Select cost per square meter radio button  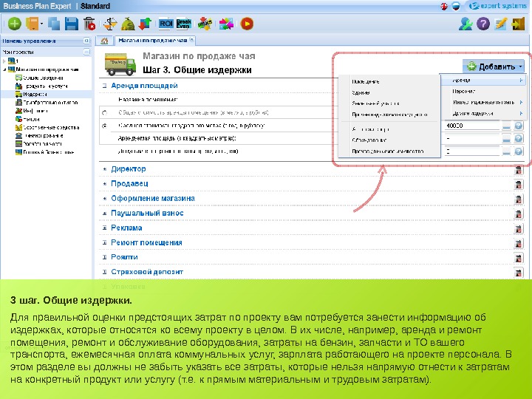tap(104, 126)
